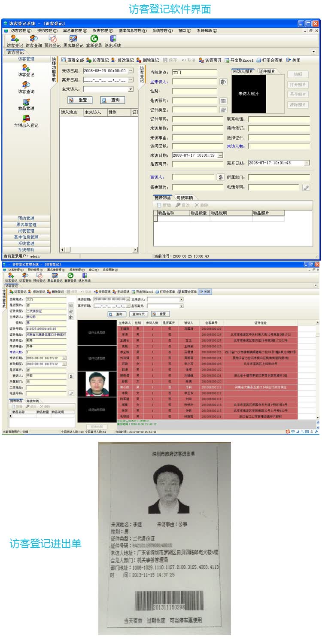Click lookup icon beside 主来访人 field, upper form
Viewport: 322px width, 644px height.
pyautogui.click(x=223, y=82)
